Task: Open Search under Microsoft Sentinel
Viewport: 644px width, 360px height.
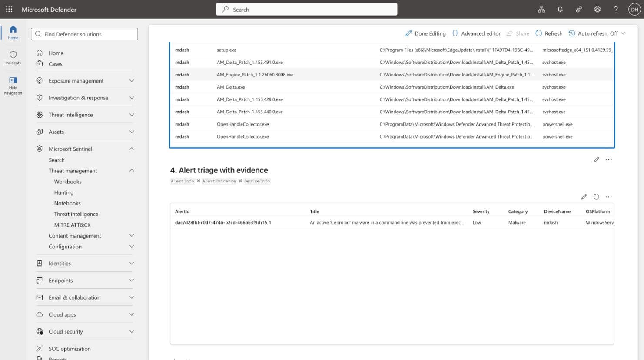Action: [x=56, y=160]
